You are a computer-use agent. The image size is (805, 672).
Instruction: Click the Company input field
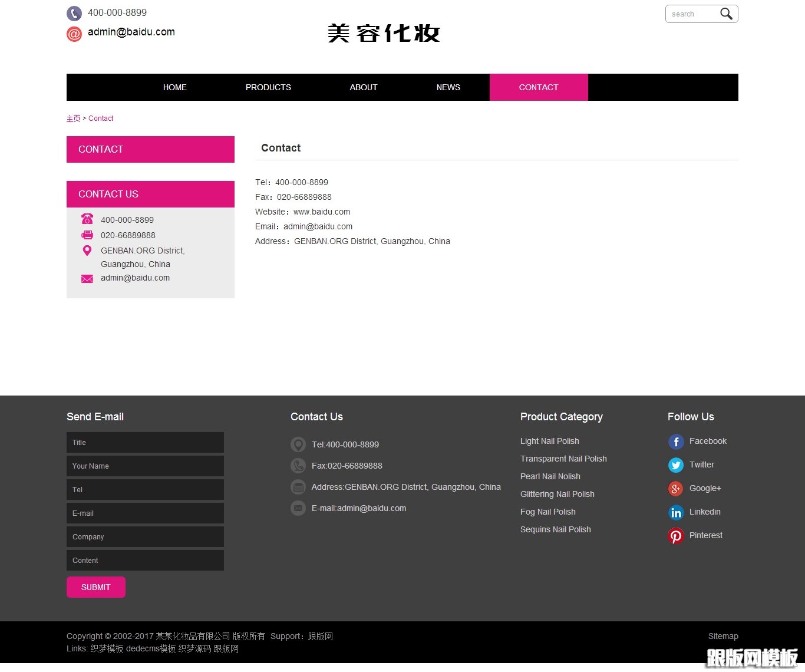[x=145, y=536]
